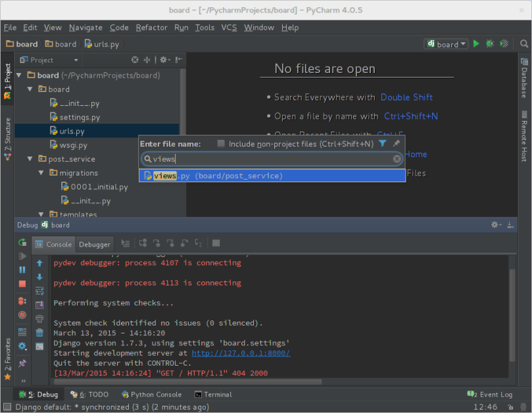
Task: Collapse the board project root node
Action: point(19,75)
